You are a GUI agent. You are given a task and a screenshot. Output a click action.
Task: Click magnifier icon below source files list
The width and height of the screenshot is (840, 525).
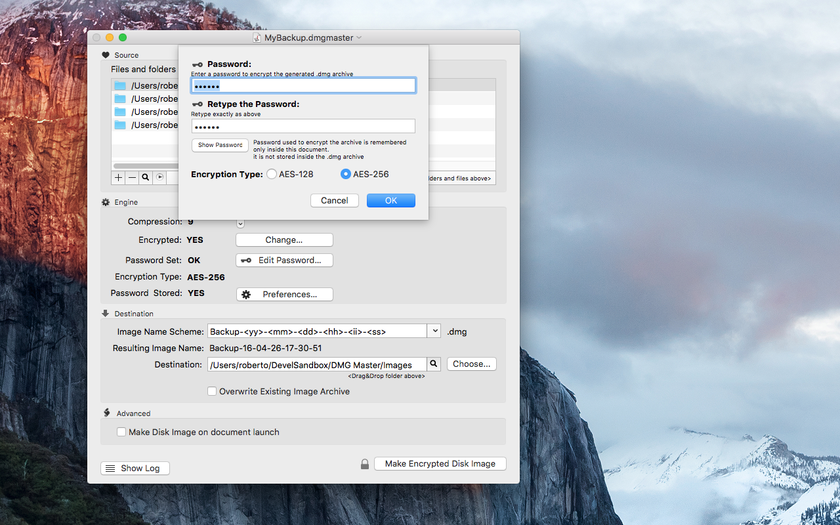pos(146,177)
